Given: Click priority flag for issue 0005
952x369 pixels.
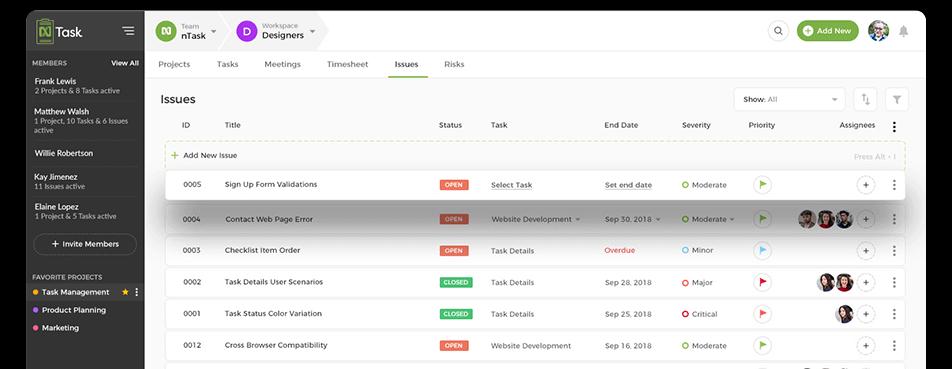Looking at the screenshot, I should [763, 185].
